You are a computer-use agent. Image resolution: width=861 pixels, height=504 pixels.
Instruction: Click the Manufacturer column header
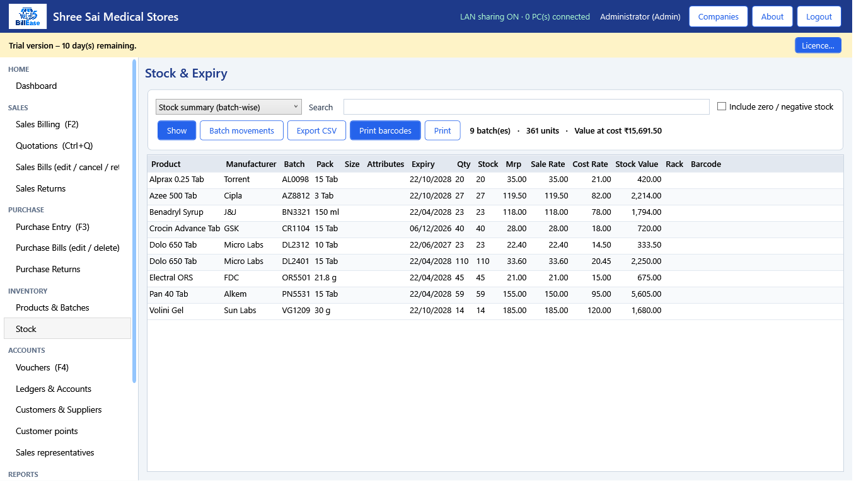[251, 164]
